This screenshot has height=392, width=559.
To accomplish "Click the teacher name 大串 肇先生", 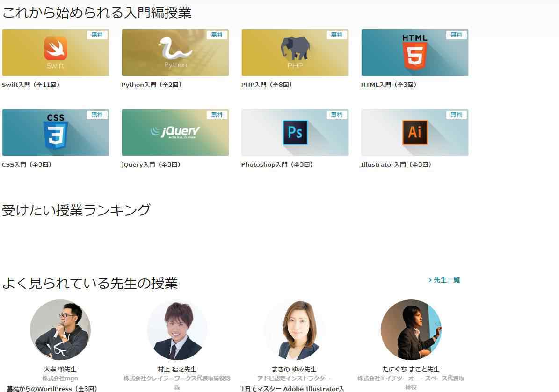I will [x=60, y=369].
